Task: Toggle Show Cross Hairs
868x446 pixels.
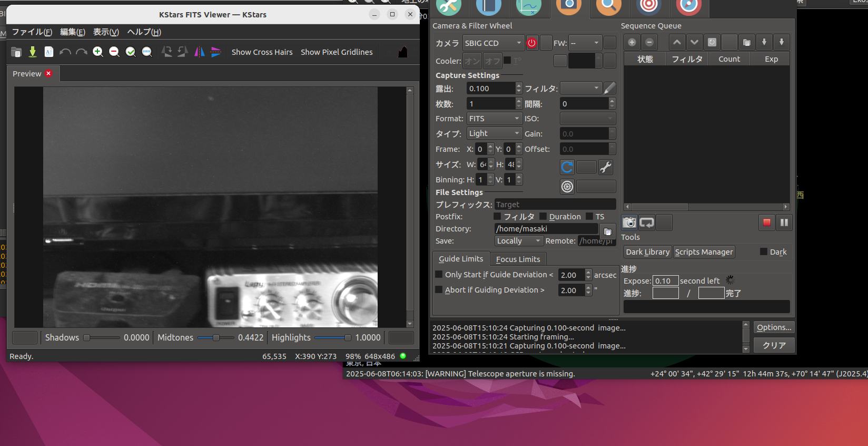Action: [262, 52]
